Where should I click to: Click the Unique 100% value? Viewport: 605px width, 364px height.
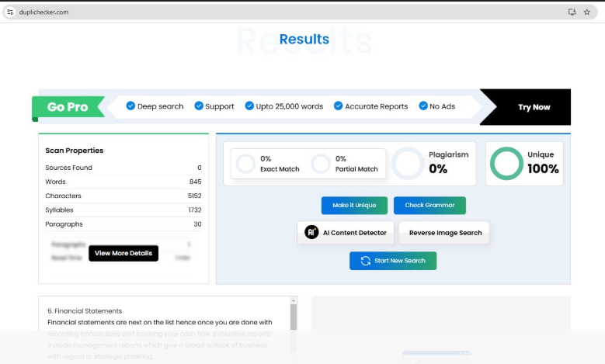[543, 169]
